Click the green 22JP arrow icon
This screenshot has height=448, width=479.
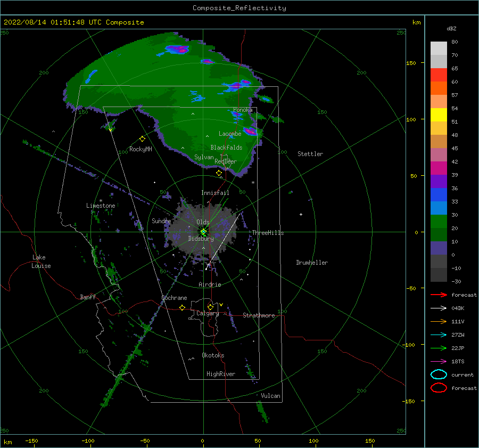(x=439, y=348)
